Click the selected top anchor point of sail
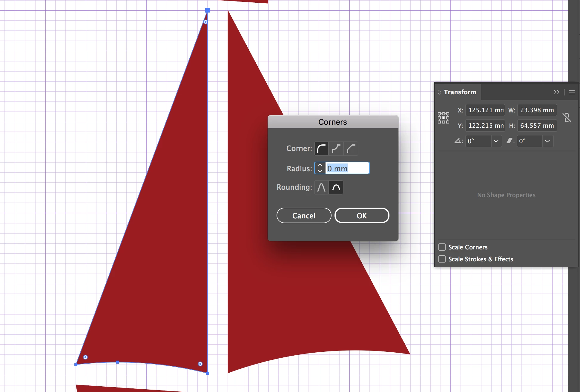 pos(208,10)
